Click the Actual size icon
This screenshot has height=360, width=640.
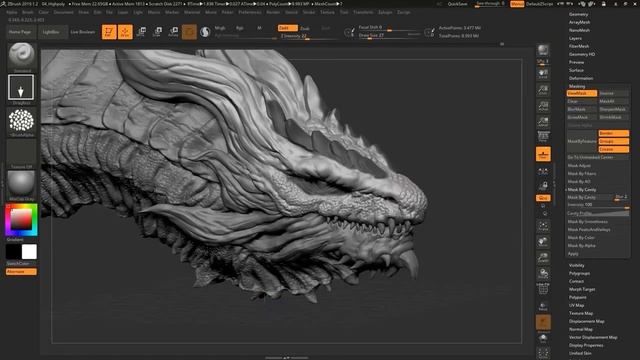point(543,106)
